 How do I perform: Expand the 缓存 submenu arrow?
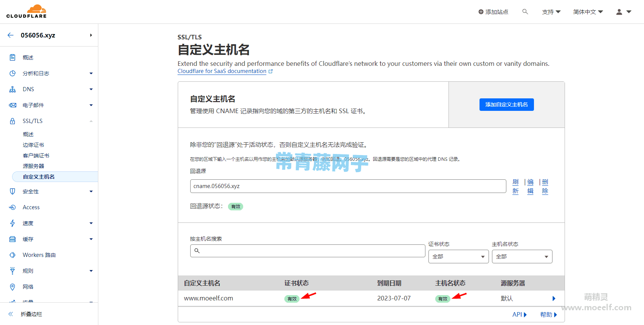pos(91,239)
